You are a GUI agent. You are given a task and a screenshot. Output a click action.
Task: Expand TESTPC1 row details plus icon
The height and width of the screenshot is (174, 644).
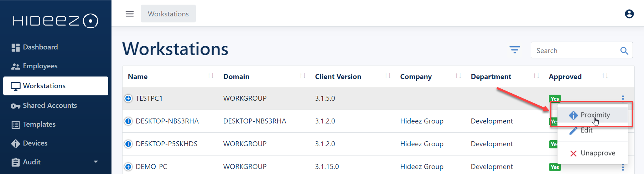[128, 98]
